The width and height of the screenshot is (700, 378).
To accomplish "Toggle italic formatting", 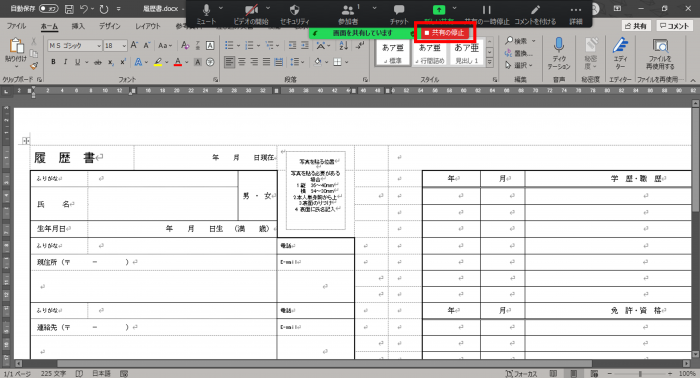I will (65, 62).
